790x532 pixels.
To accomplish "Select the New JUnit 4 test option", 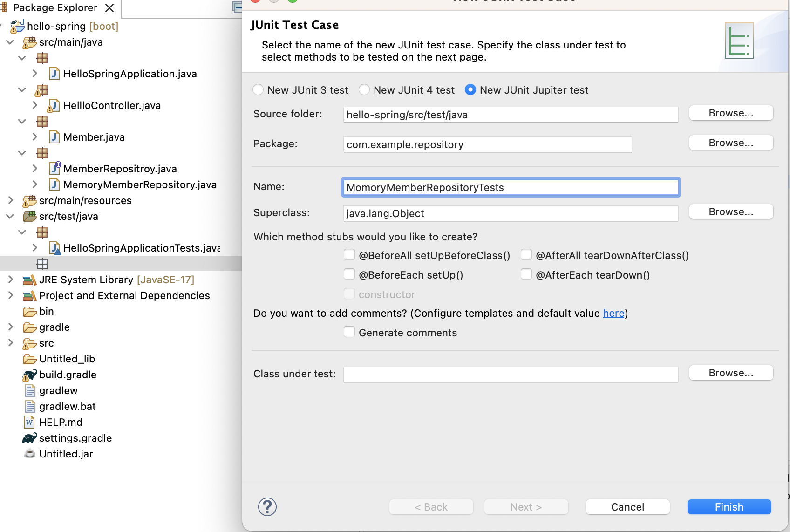I will (x=364, y=90).
